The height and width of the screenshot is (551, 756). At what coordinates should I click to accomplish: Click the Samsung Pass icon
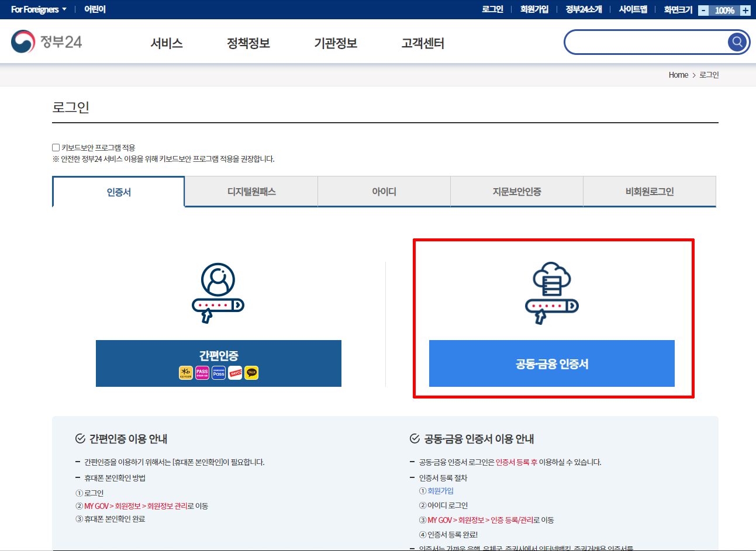219,373
